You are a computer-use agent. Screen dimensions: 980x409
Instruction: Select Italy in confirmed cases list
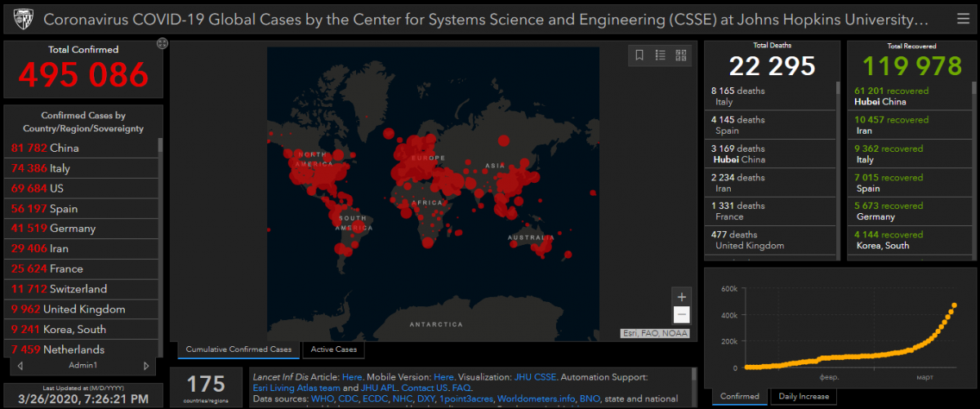80,168
